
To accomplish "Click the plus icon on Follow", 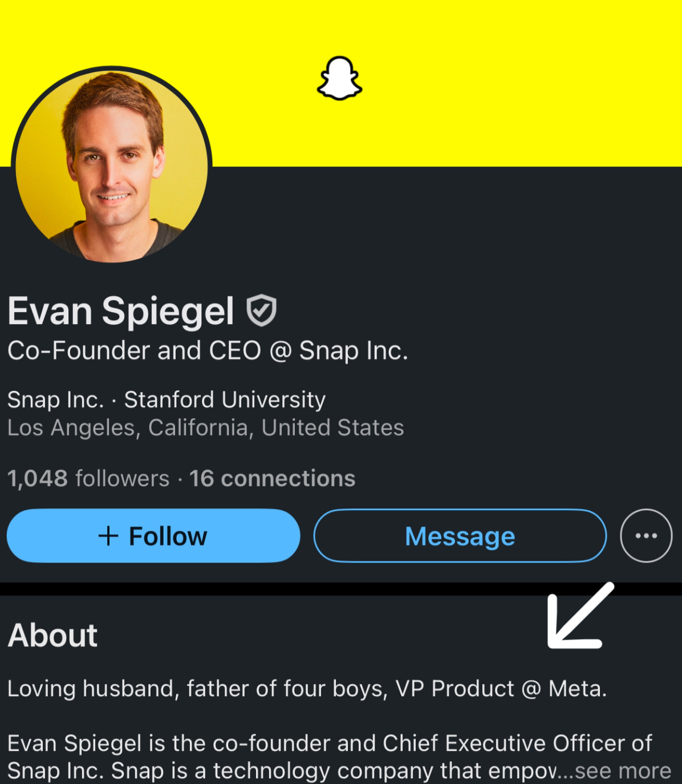I will [108, 536].
